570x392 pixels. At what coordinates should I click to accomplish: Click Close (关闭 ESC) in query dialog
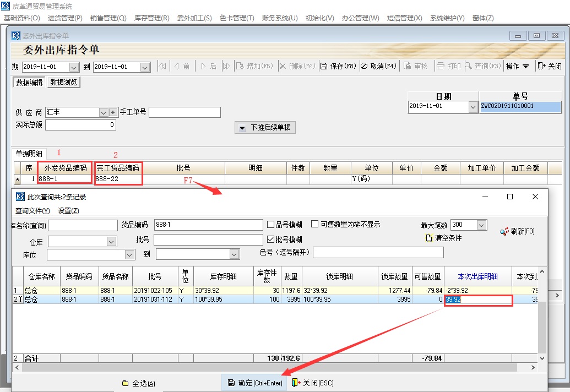pyautogui.click(x=297, y=383)
